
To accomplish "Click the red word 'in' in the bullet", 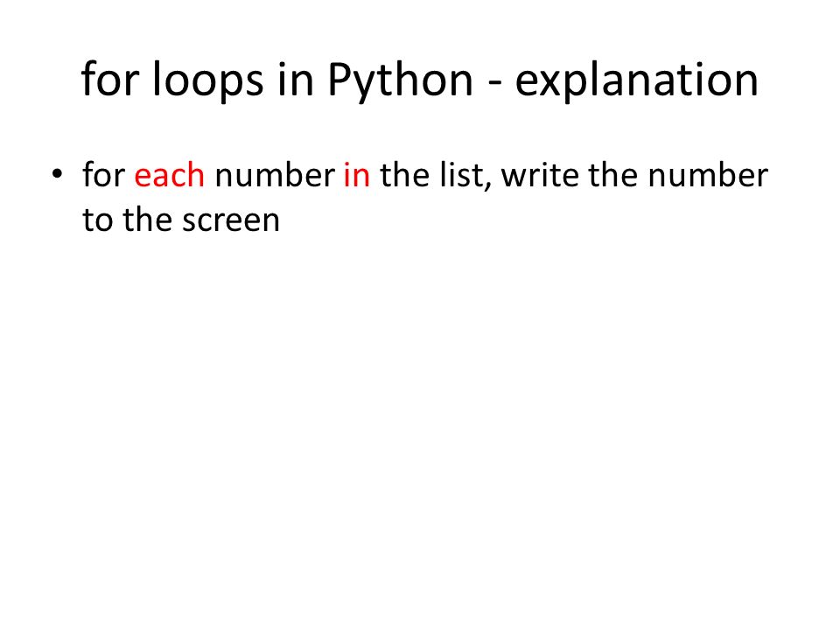I will [357, 175].
